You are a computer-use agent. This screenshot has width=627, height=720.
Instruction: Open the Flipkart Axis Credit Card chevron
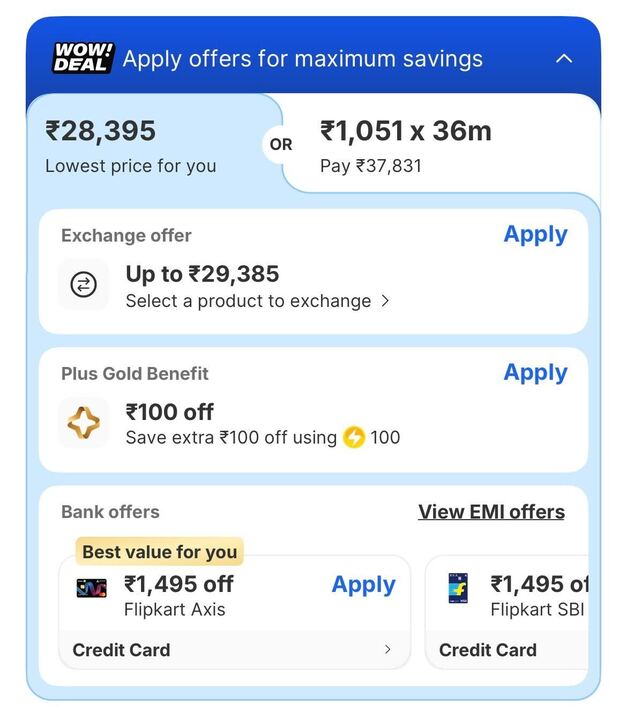(x=388, y=650)
